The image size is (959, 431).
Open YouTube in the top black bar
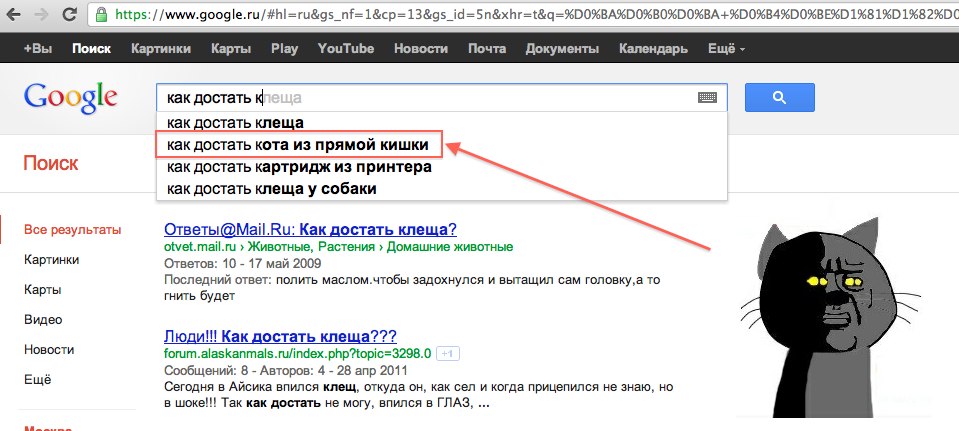click(x=346, y=49)
